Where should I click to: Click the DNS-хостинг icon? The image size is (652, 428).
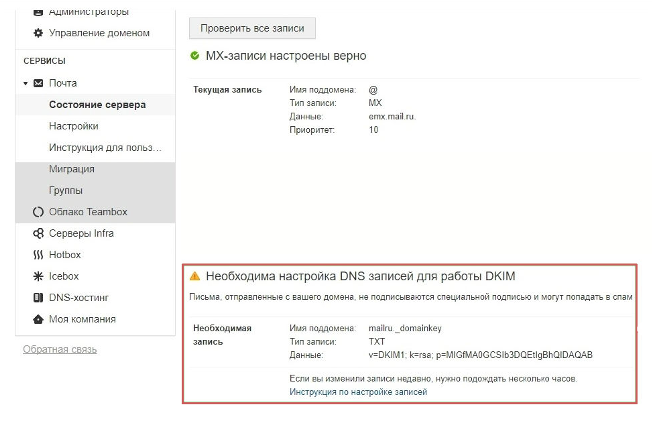(38, 298)
